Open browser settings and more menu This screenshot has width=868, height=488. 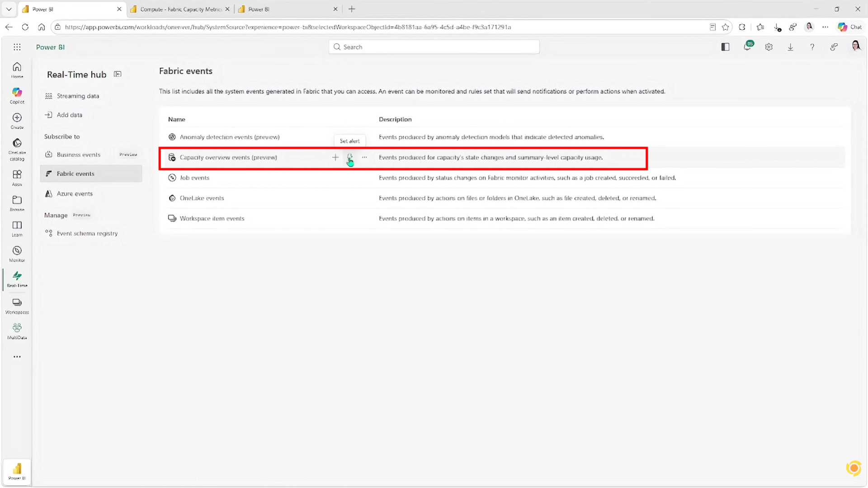pos(826,27)
